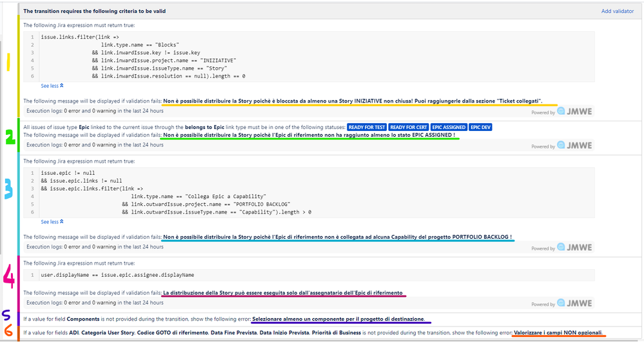Click code line with resolution == null

(168, 76)
